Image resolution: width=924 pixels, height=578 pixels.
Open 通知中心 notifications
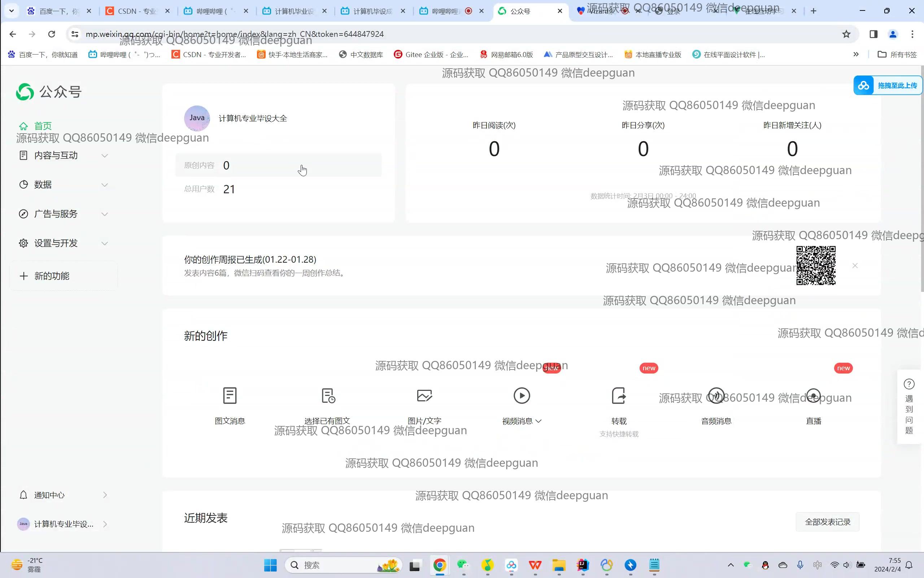coord(64,495)
